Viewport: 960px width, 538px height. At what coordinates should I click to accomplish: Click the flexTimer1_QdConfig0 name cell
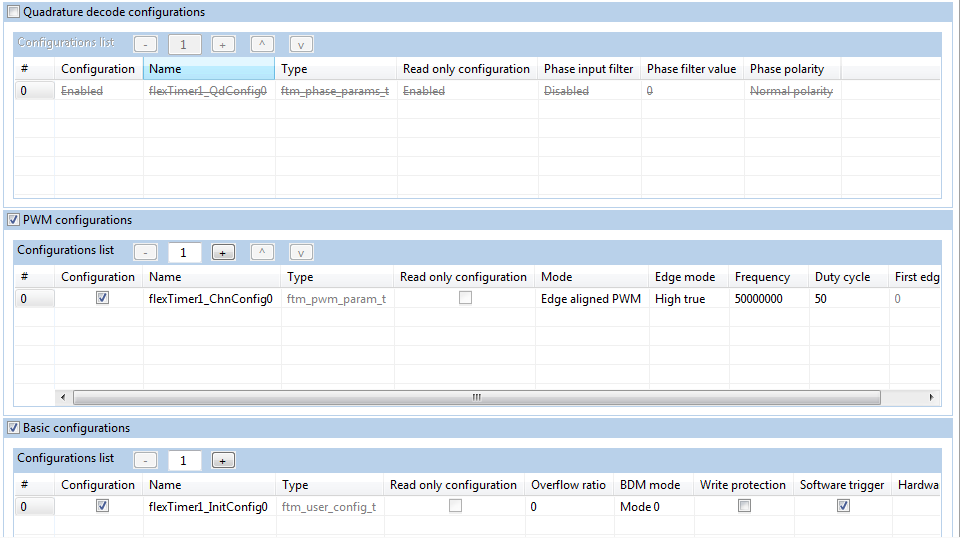tap(208, 91)
